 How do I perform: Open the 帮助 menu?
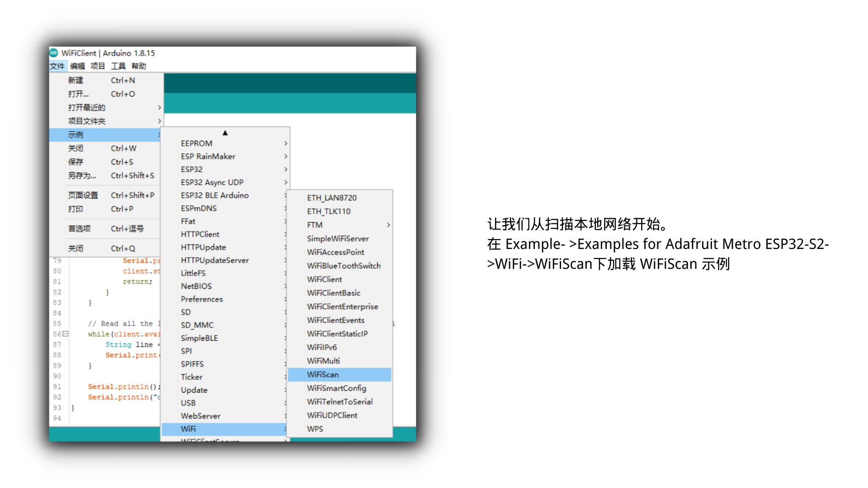[139, 66]
